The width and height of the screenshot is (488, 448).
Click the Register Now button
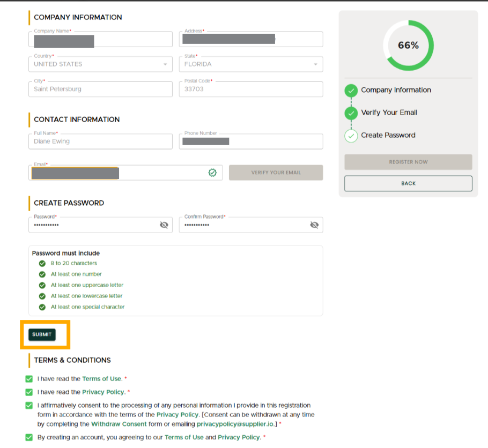pos(408,162)
